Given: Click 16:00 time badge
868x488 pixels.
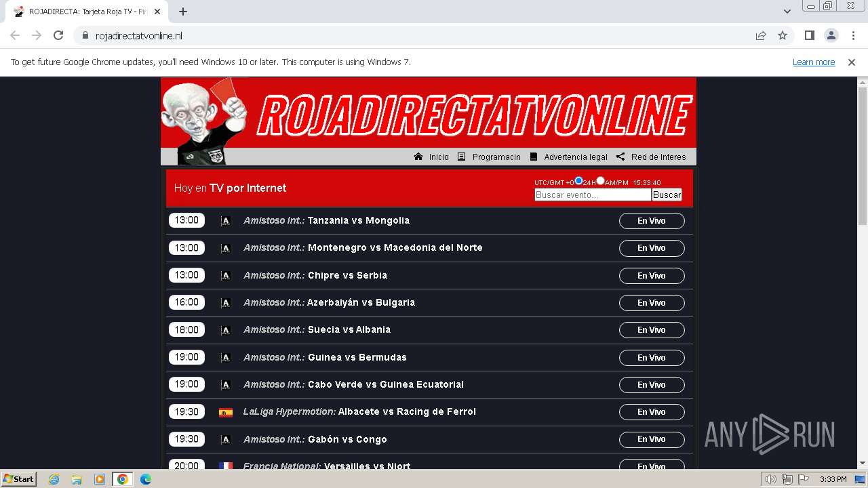Looking at the screenshot, I should (186, 302).
